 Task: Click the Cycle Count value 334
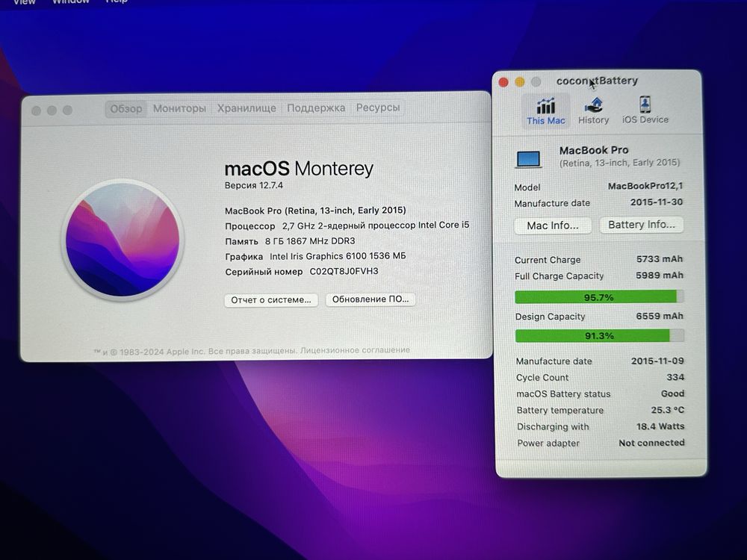click(675, 377)
